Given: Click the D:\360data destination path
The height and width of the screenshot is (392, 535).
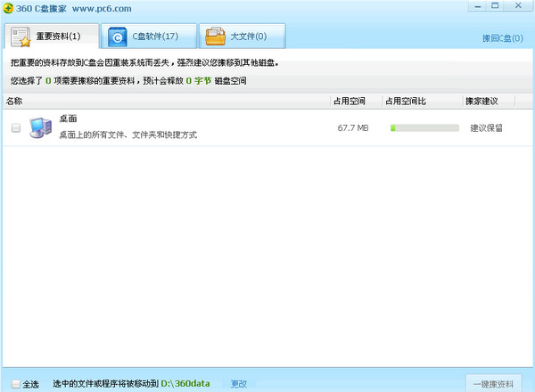Looking at the screenshot, I should coord(185,384).
